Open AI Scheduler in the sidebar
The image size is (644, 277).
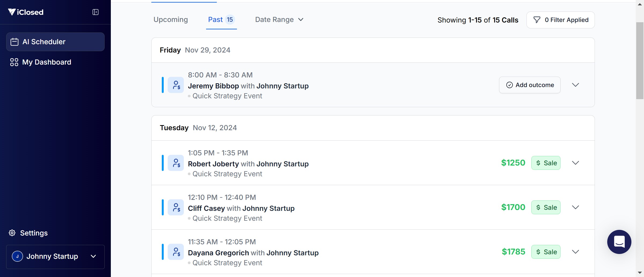pyautogui.click(x=55, y=42)
